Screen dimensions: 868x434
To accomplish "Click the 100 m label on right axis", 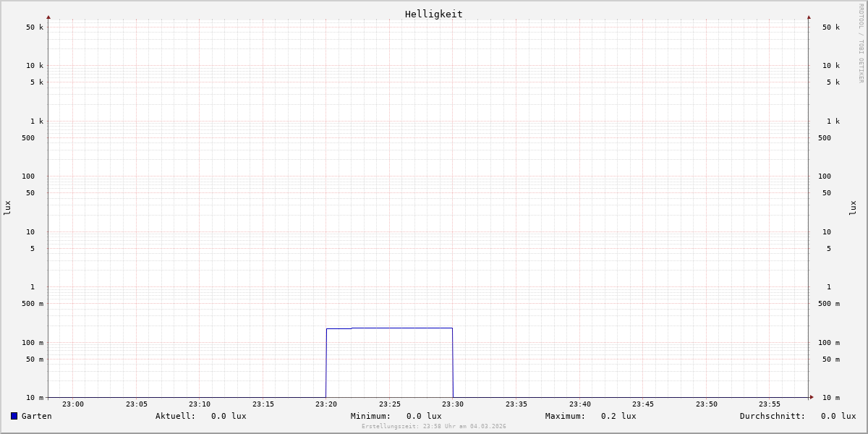I will (x=829, y=343).
